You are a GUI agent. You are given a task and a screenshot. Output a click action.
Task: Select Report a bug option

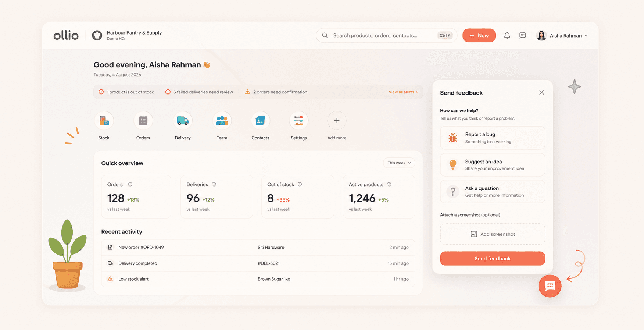(493, 138)
